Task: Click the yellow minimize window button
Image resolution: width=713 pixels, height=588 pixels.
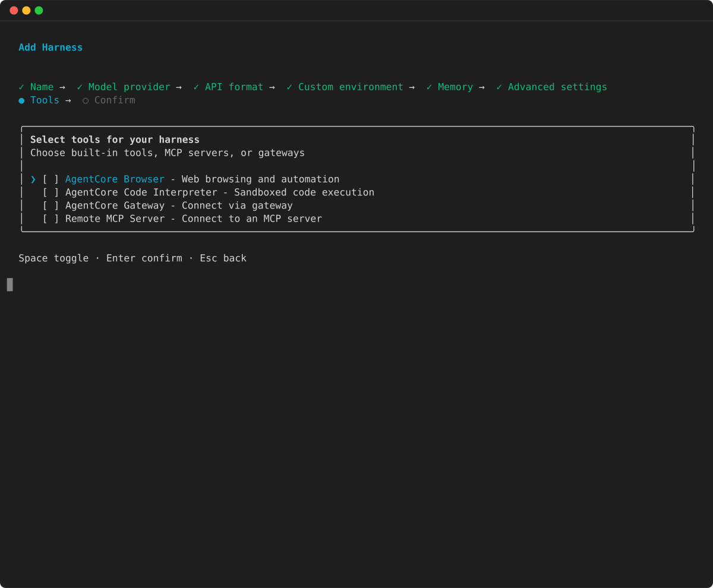Action: pyautogui.click(x=26, y=10)
